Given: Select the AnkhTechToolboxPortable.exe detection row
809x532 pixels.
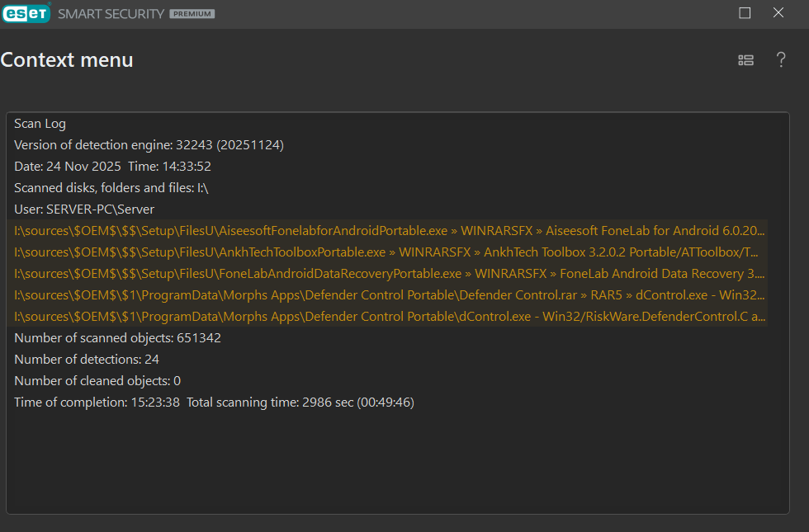Looking at the screenshot, I should [390, 252].
